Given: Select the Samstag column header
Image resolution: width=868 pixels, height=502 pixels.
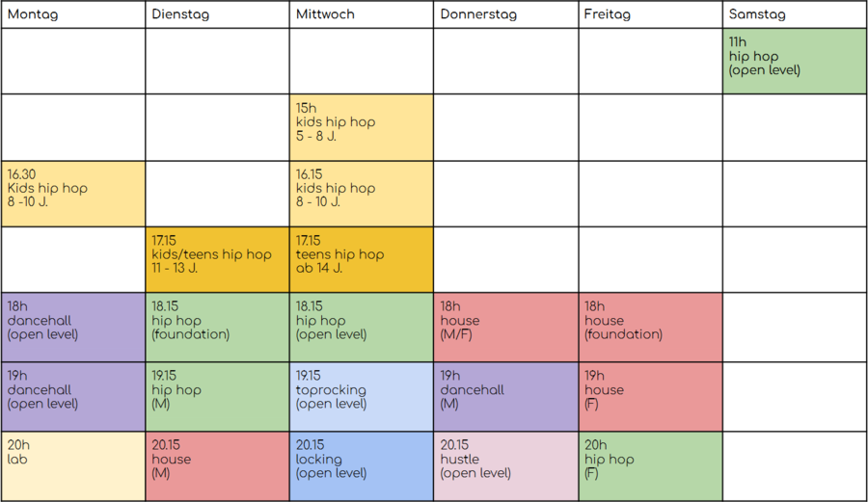Looking at the screenshot, I should pyautogui.click(x=795, y=14).
